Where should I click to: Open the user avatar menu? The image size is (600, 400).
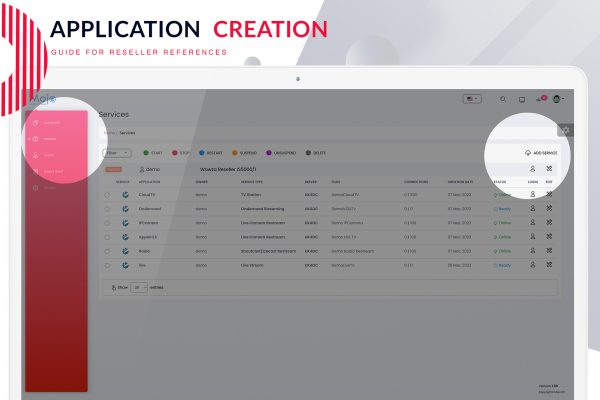point(558,99)
